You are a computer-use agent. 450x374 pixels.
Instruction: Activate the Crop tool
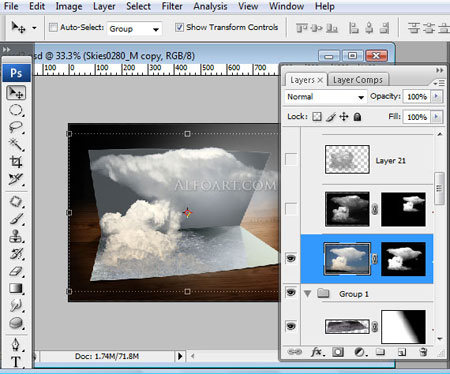click(x=16, y=162)
